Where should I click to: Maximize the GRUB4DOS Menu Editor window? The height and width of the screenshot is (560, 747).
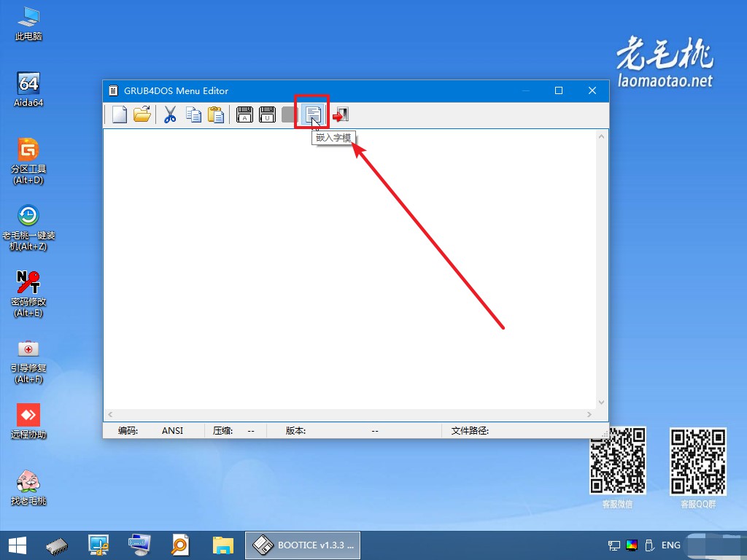[x=559, y=90]
